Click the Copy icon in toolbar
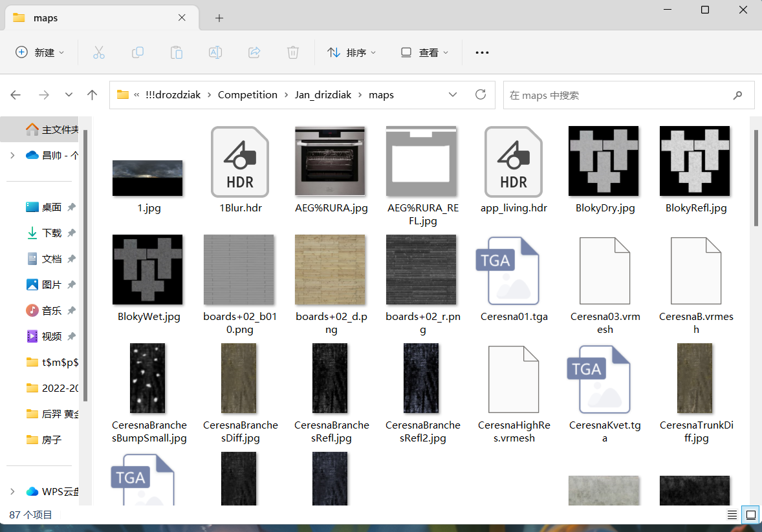This screenshot has width=762, height=532. tap(138, 52)
